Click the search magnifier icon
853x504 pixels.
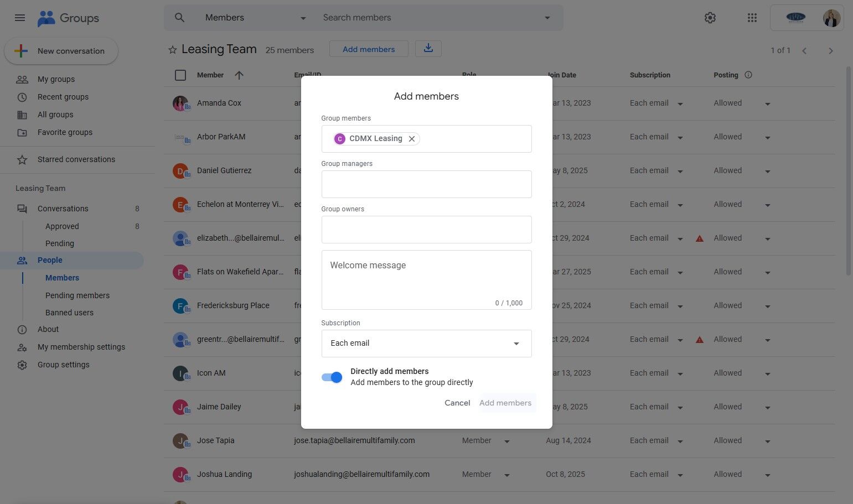coord(179,18)
